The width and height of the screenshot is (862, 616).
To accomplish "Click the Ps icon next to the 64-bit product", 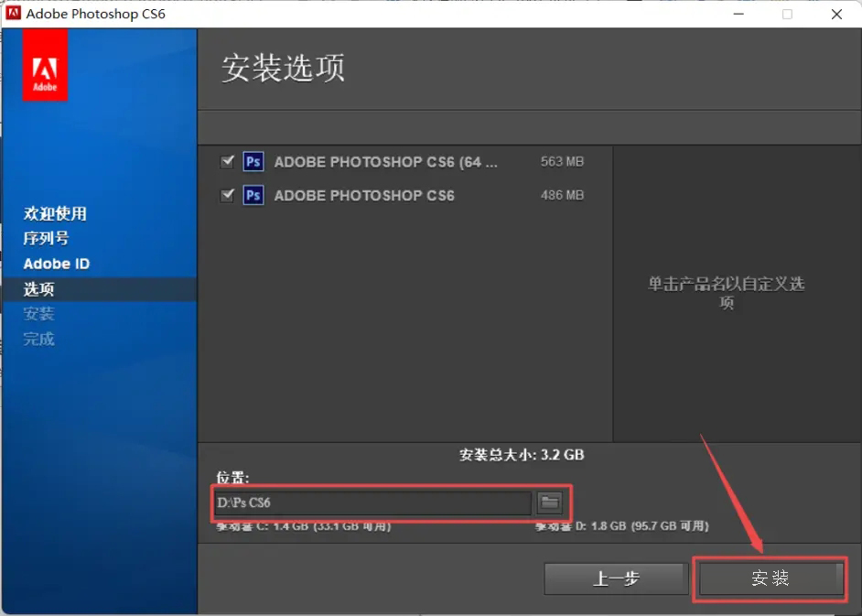I will tap(253, 161).
